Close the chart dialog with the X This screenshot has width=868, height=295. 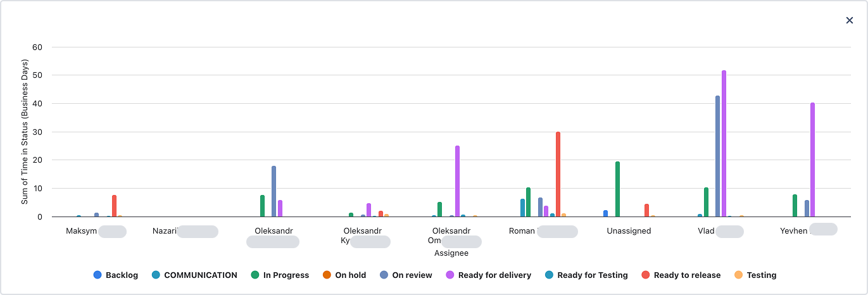850,20
